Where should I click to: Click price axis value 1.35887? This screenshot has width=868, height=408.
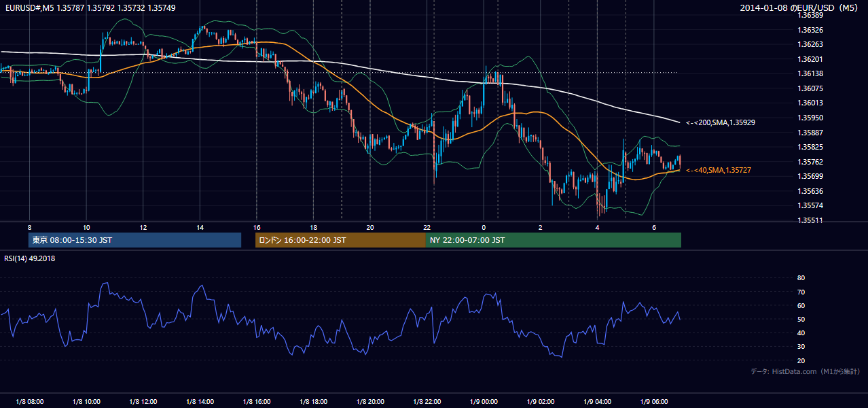[x=810, y=133]
